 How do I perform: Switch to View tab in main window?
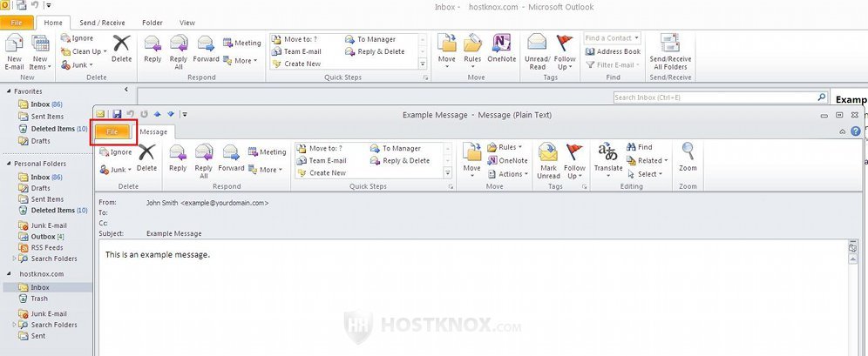coord(187,23)
